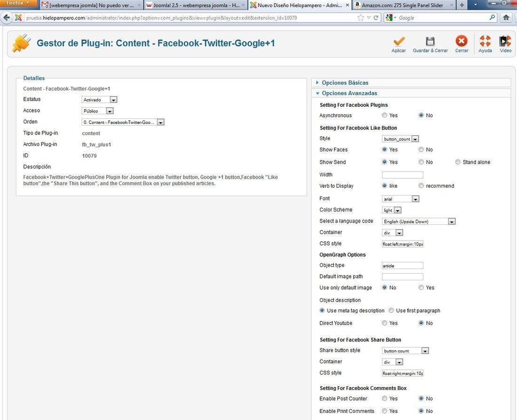Close the Joomla! 2.5 webempresa tab
This screenshot has width=517, height=420.
(x=243, y=5)
